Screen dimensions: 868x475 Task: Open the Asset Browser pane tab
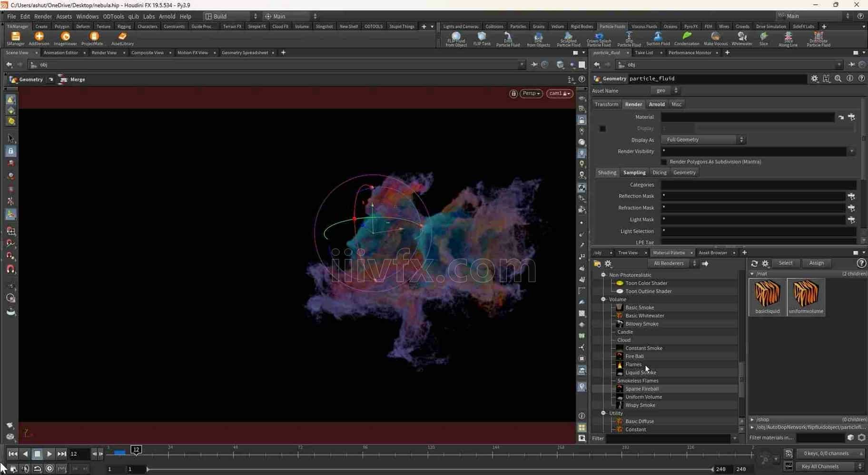click(712, 253)
